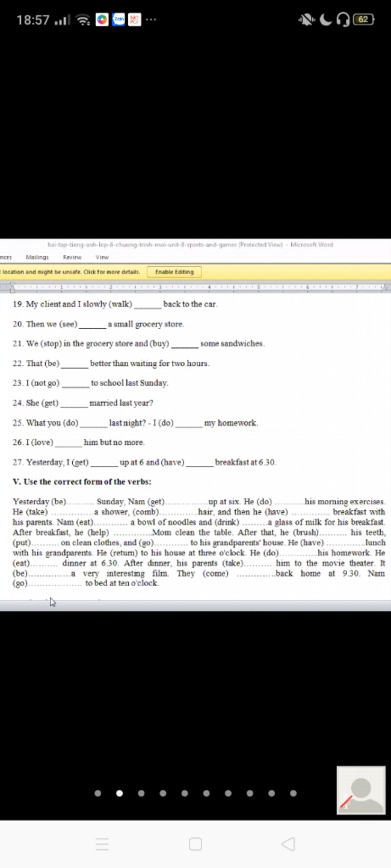Click sentence 20 'Then we (see)'
The image size is (391, 868).
[x=98, y=324]
